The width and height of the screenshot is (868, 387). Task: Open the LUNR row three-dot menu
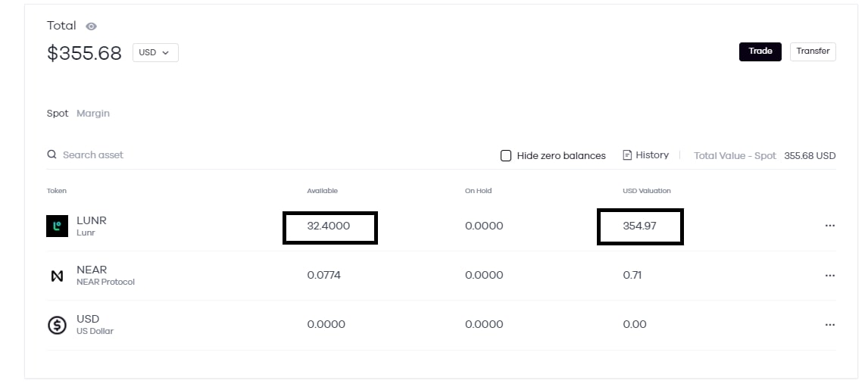point(829,226)
